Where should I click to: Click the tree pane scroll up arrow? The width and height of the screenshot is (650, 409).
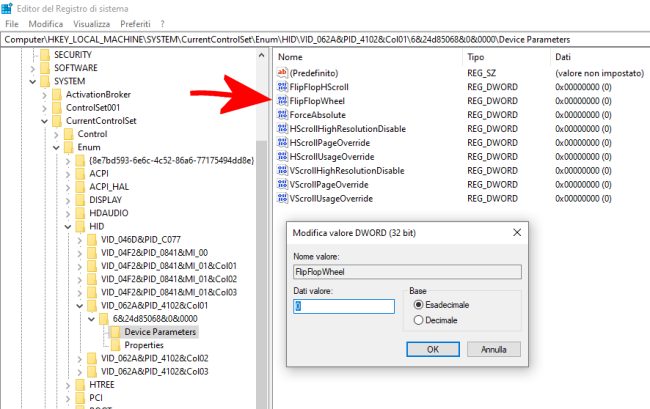tap(261, 55)
